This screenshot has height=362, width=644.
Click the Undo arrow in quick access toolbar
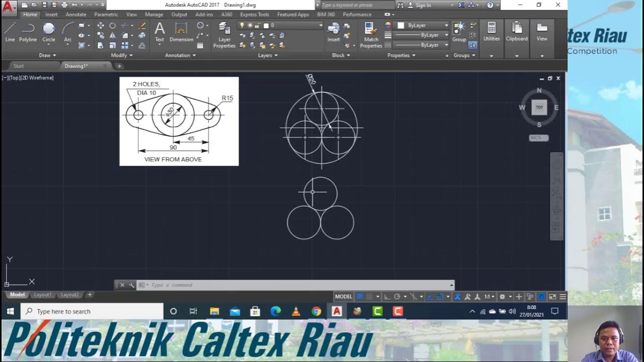(x=74, y=5)
